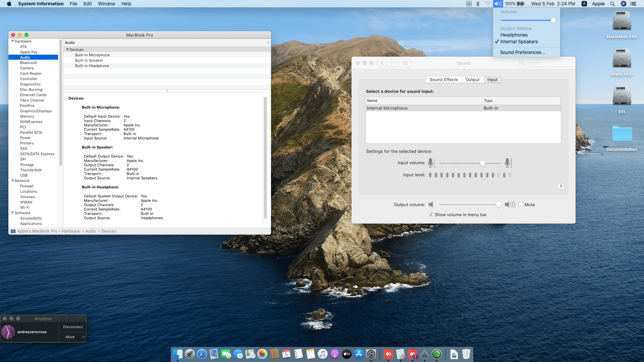Switch to the Output tab
The image size is (644, 362).
coord(472,79)
